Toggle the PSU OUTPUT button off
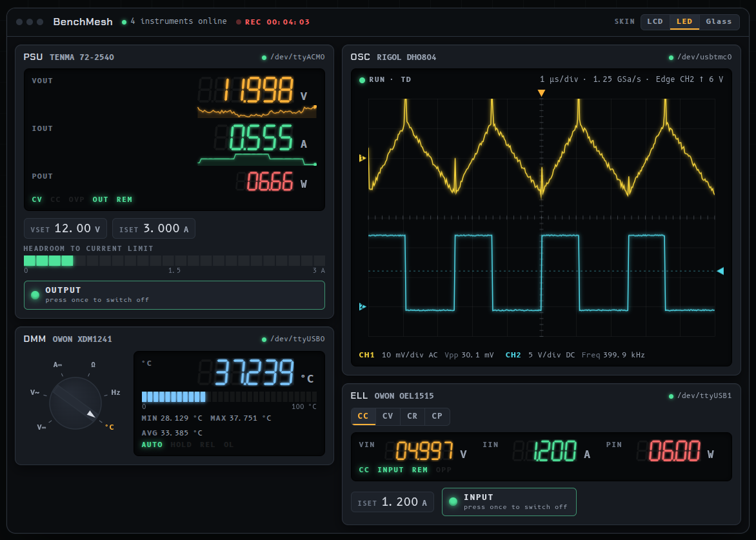Viewport: 756px width, 540px height. [174, 295]
